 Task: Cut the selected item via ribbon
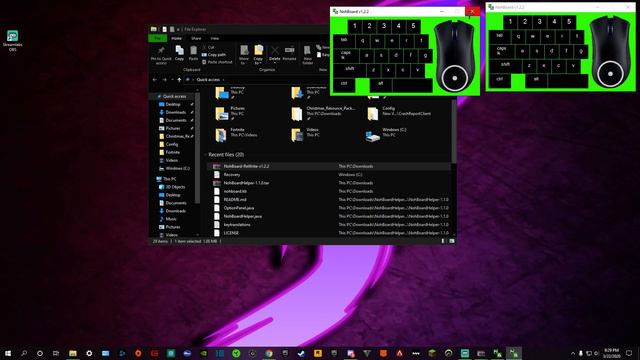coord(208,47)
